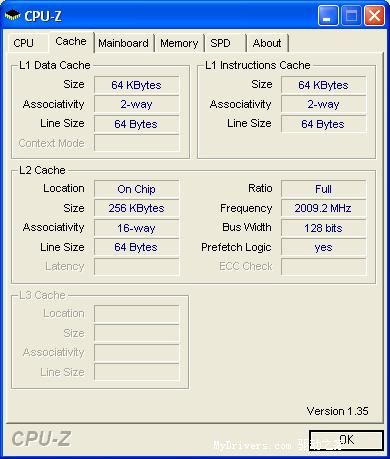Click the Prefetch Logic yes field
Viewport: 390px width, 459px height.
pos(323,247)
